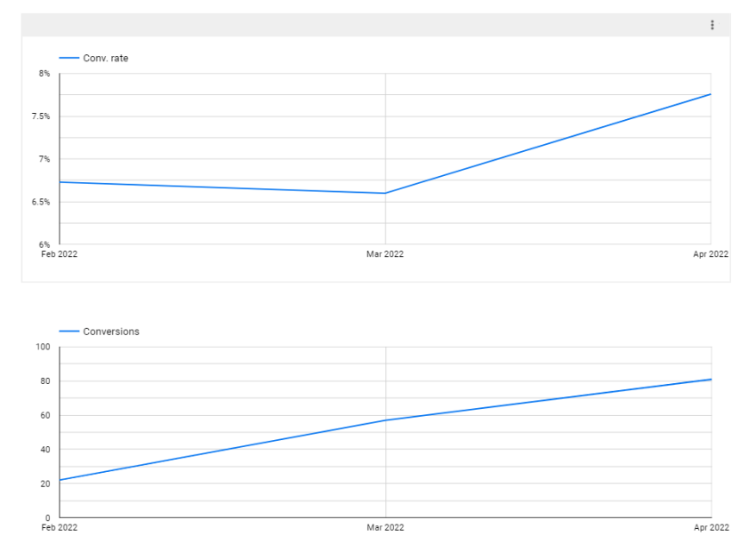Select the blue line swatch beside Conversions
The image size is (756, 560).
click(69, 331)
